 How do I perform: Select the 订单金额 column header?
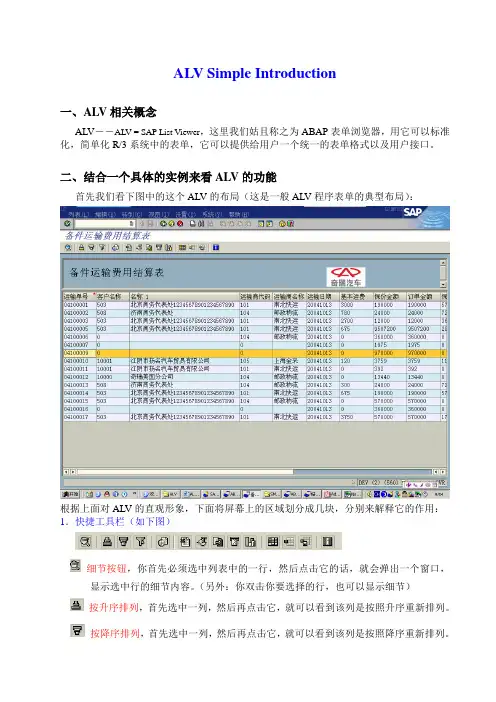pos(423,296)
